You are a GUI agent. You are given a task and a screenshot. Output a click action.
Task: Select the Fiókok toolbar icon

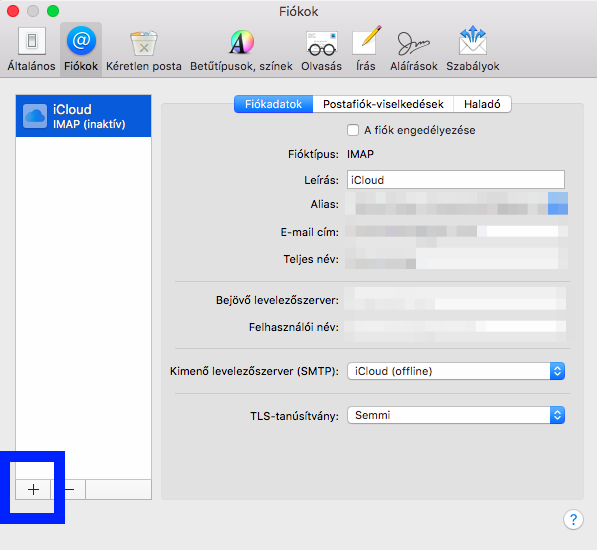(81, 49)
